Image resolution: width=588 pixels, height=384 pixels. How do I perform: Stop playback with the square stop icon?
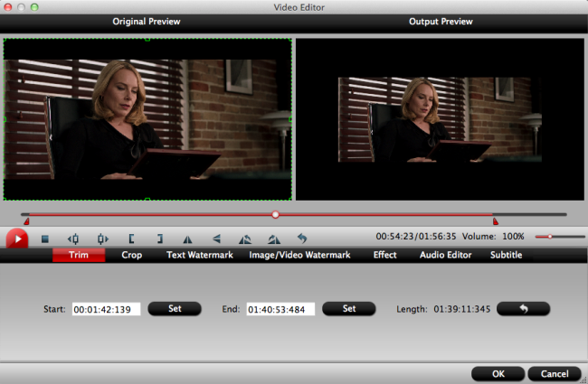(45, 239)
